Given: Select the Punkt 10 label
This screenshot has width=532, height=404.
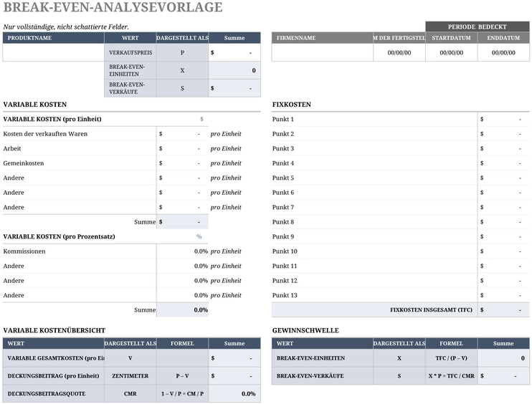Looking at the screenshot, I should (285, 251).
